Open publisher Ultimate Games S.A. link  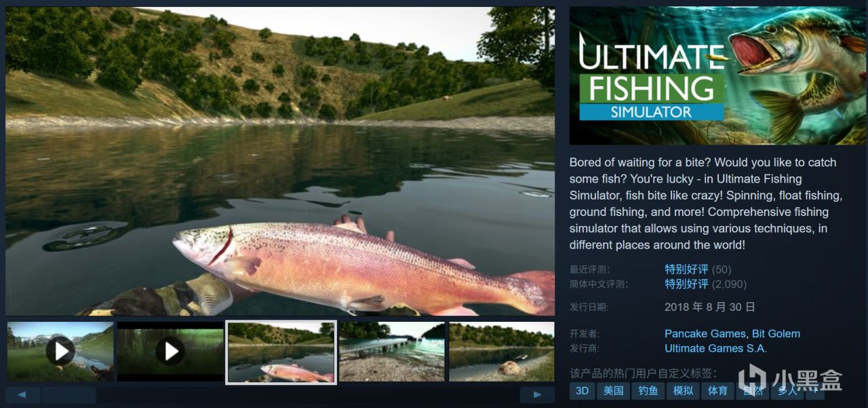715,348
